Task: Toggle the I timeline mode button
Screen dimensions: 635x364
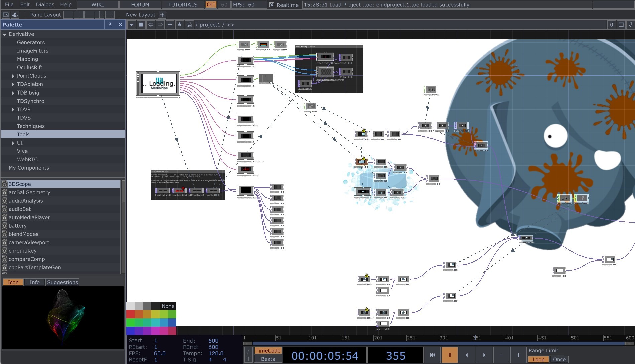Action: 248,359
